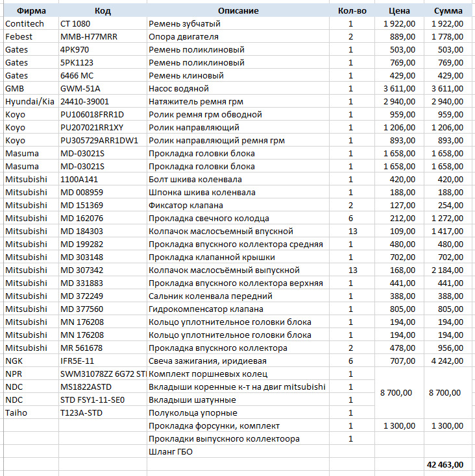Select code '24410-39001'
This screenshot has height=476, width=475.
click(x=103, y=101)
